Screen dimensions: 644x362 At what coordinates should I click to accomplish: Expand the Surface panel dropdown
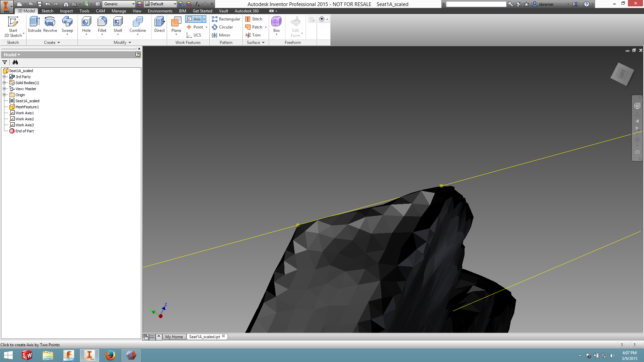pos(256,43)
